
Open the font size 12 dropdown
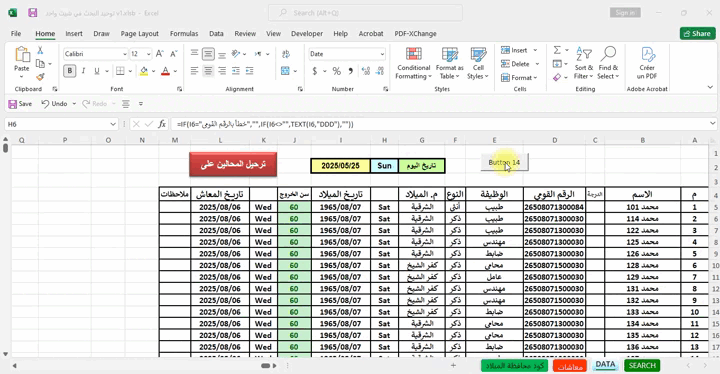148,54
